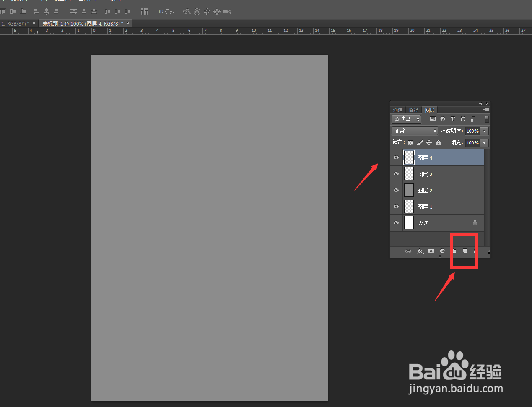Select the 图层 panel tab
Image resolution: width=532 pixels, height=407 pixels.
(430, 110)
